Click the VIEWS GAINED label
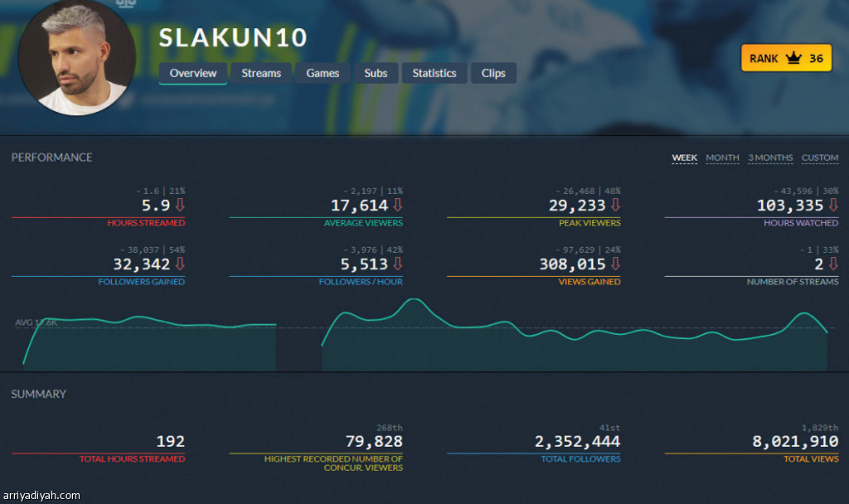The height and width of the screenshot is (504, 849). point(589,282)
